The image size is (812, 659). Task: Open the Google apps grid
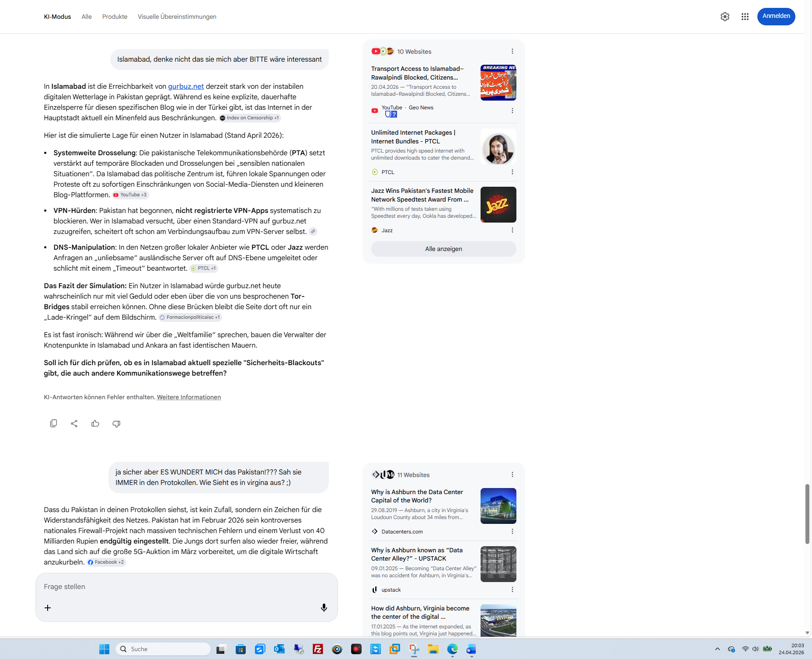click(745, 17)
